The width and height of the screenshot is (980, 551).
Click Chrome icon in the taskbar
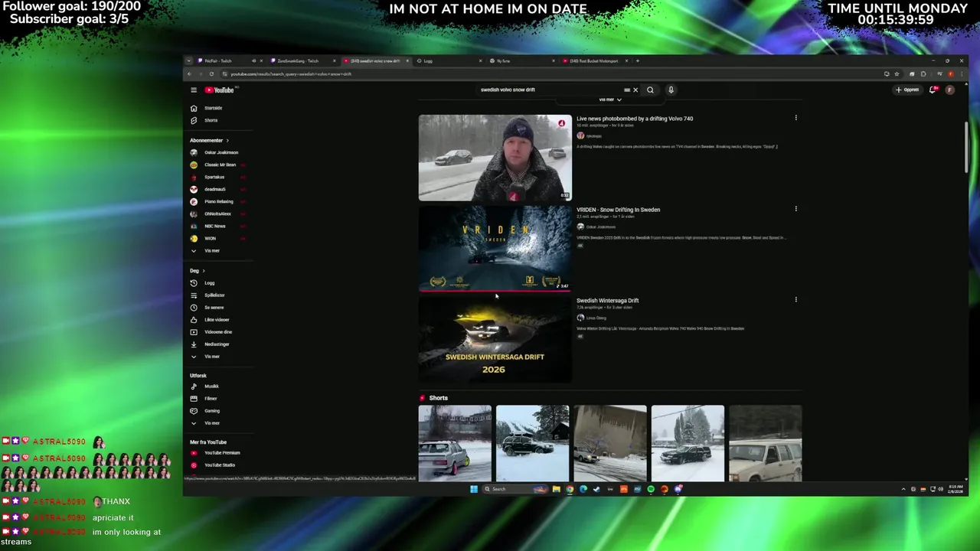[570, 489]
